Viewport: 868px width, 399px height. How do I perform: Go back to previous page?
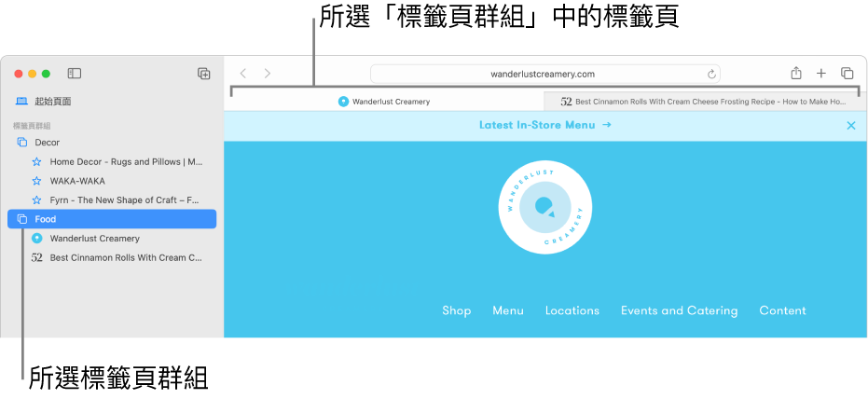coord(242,73)
